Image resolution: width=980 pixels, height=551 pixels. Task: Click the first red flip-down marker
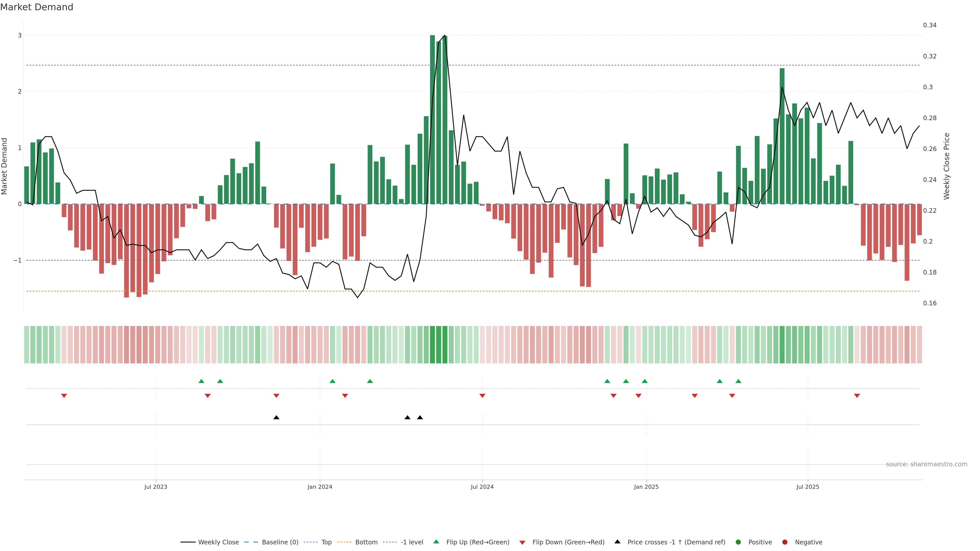[64, 396]
